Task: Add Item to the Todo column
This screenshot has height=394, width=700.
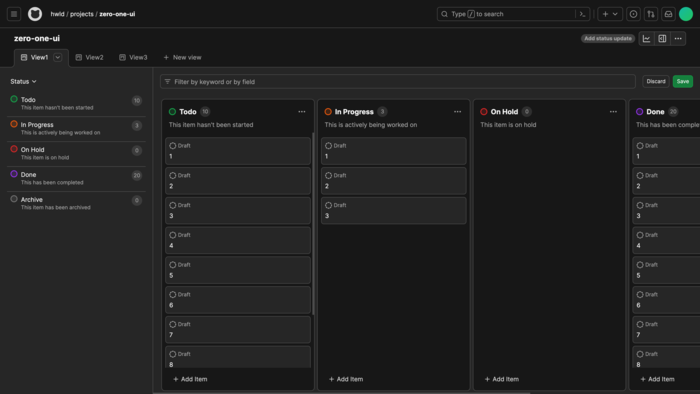Action: pos(190,379)
